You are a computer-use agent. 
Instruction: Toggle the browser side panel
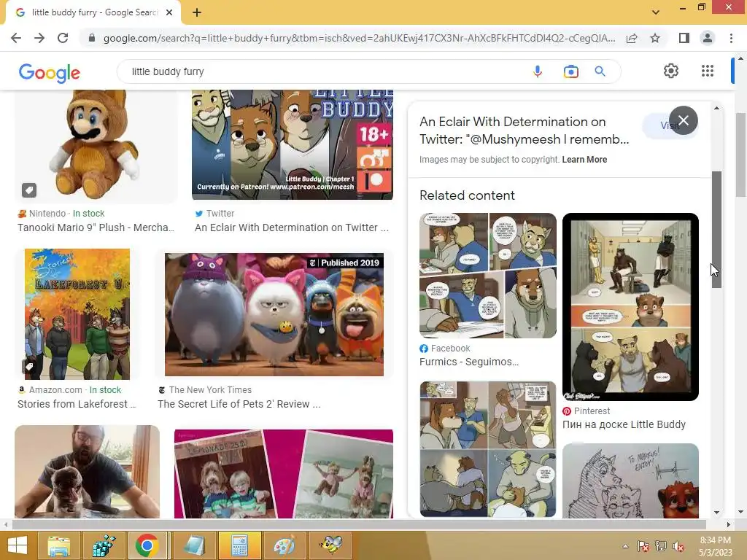[684, 38]
